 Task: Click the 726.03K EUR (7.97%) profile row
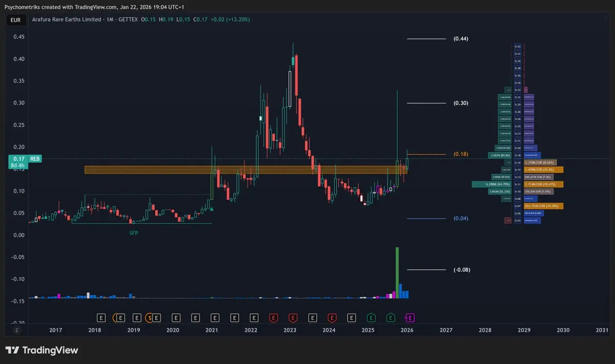coord(538,191)
